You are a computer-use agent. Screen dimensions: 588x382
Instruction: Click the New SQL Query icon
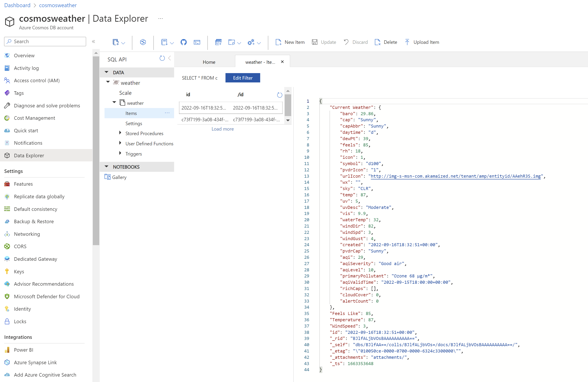218,42
